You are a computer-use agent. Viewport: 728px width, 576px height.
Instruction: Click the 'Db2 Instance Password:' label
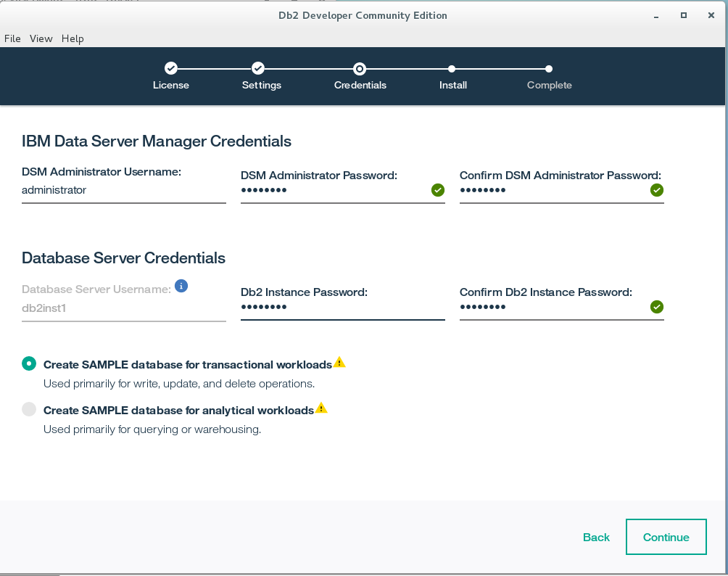(x=304, y=292)
